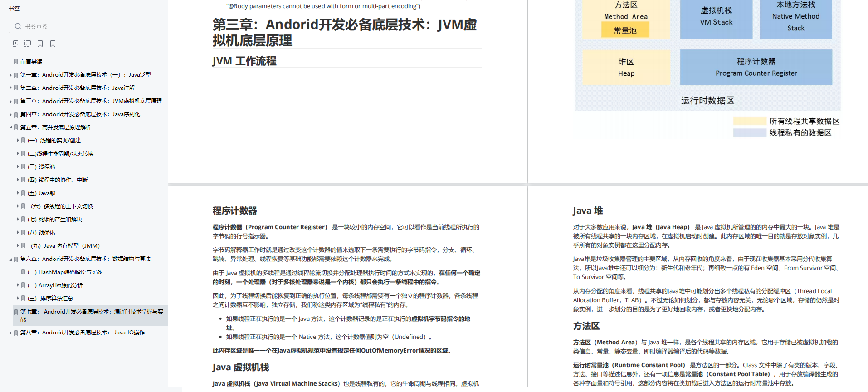Click the 堆区 Heap box in diagram
Viewport: 868px width, 392px height.
point(626,67)
